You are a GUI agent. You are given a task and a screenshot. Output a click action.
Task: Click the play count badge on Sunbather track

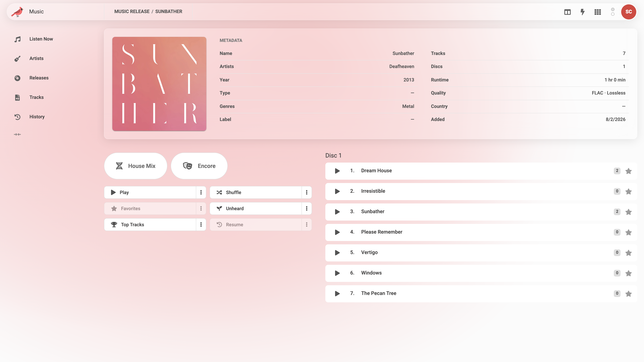617,212
